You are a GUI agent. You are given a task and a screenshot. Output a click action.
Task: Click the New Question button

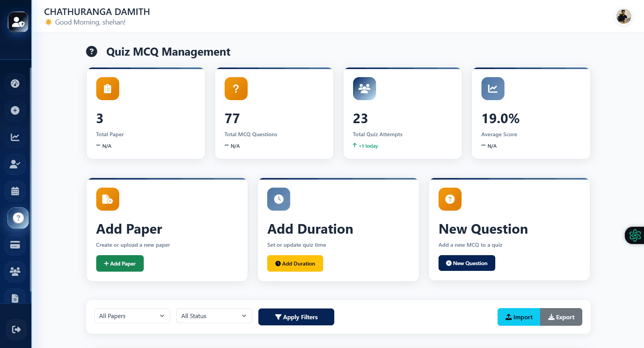click(x=467, y=263)
